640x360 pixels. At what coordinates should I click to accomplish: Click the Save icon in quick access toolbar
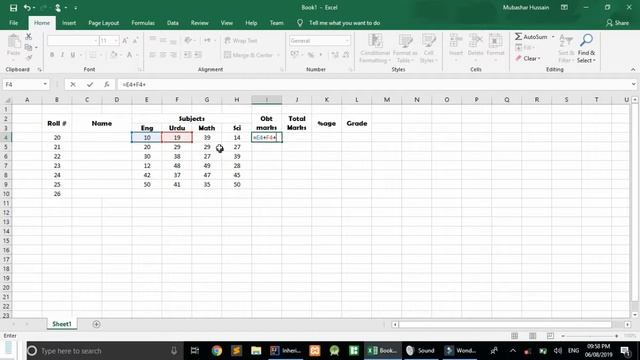point(13,8)
